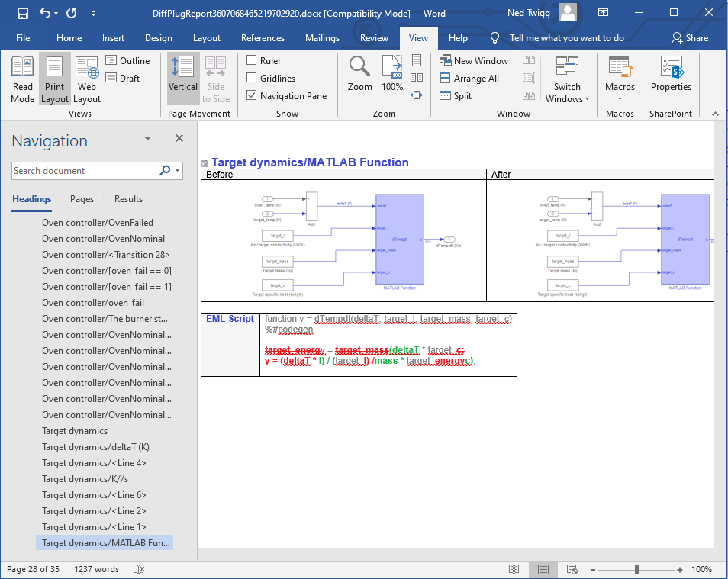Click the Before model diagram image
The height and width of the screenshot is (579, 728).
pyautogui.click(x=356, y=244)
